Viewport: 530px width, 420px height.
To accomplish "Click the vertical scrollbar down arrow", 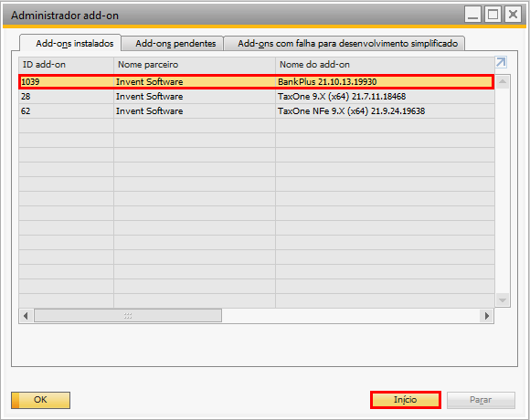I will point(503,299).
